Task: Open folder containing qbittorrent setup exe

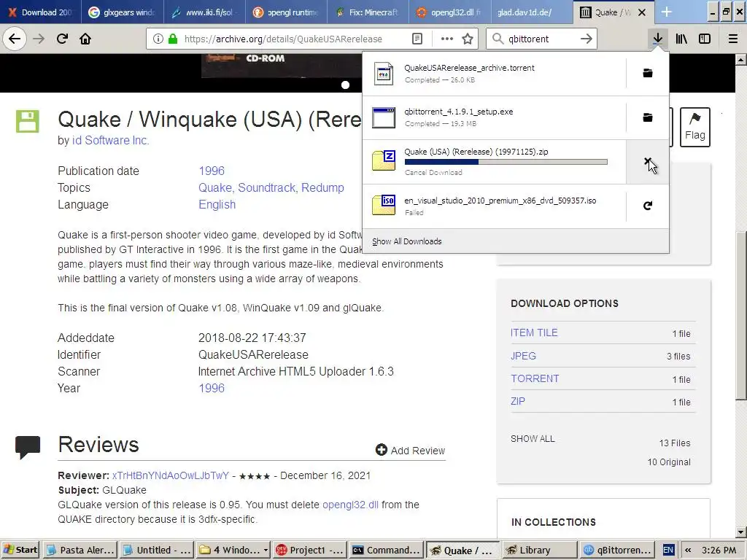Action: click(x=648, y=117)
